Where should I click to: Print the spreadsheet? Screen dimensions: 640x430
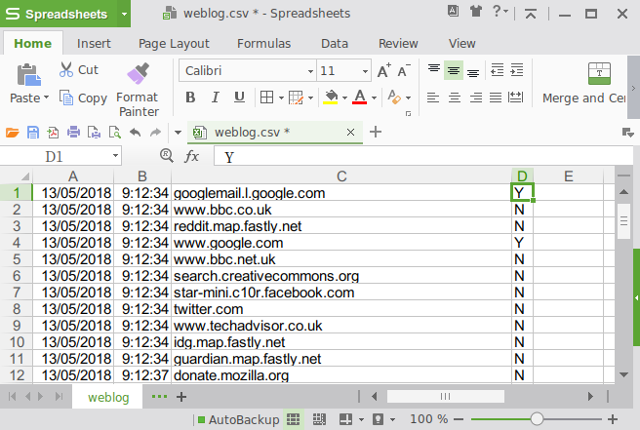pyautogui.click(x=73, y=132)
